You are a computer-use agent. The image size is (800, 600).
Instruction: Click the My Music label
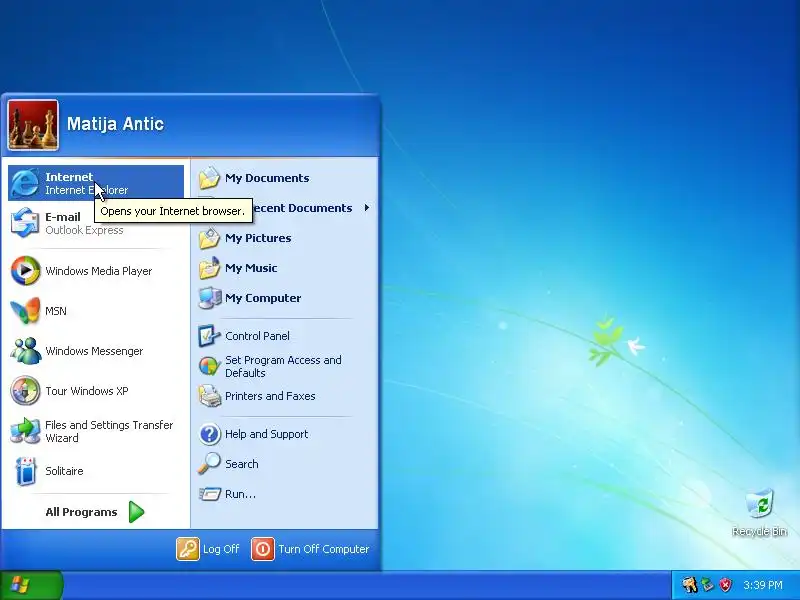251,268
